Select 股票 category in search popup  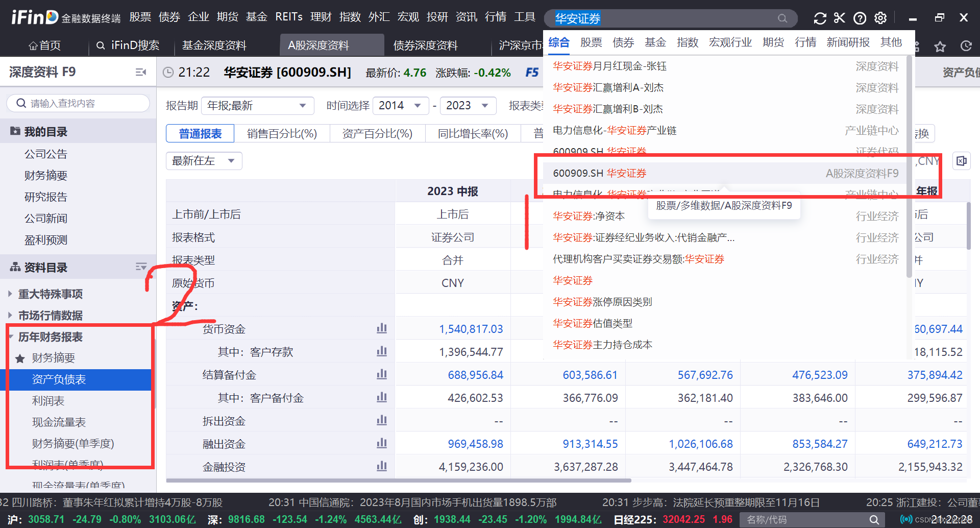(x=591, y=42)
